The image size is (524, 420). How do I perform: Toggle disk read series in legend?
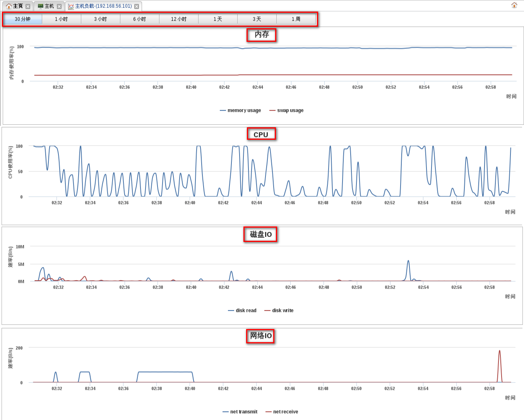coord(242,310)
